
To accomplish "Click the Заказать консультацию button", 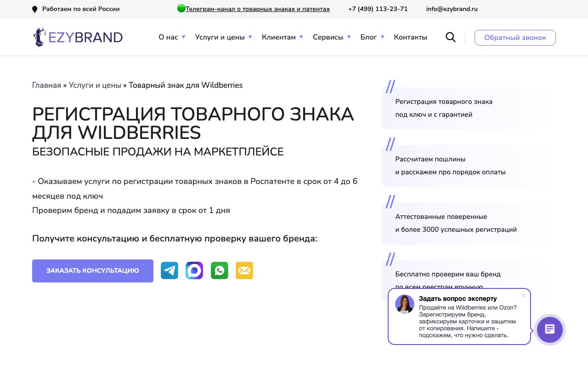I will pos(93,271).
